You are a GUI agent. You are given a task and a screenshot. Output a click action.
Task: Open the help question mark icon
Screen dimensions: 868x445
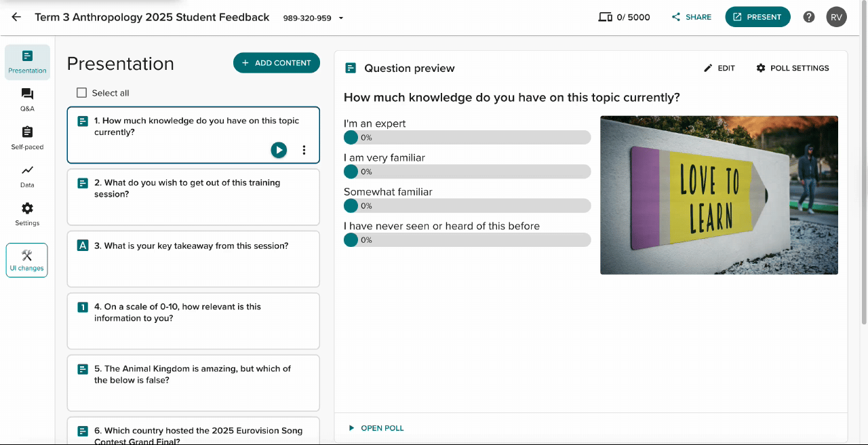[808, 17]
